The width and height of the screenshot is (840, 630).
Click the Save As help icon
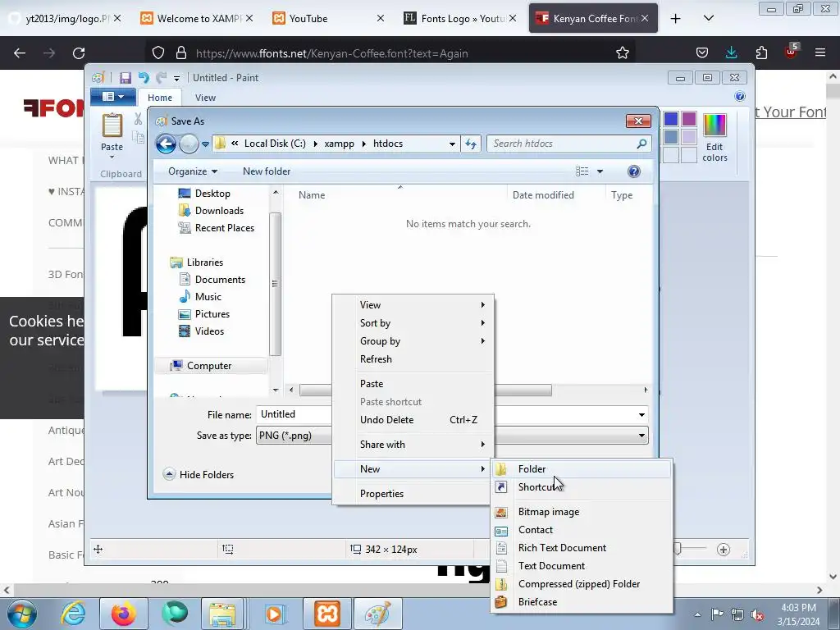(634, 171)
